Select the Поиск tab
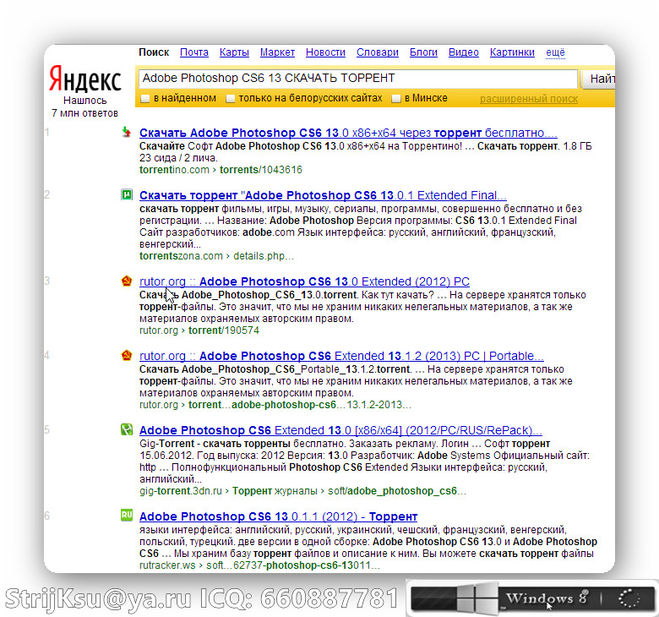659x617 pixels. tap(154, 53)
